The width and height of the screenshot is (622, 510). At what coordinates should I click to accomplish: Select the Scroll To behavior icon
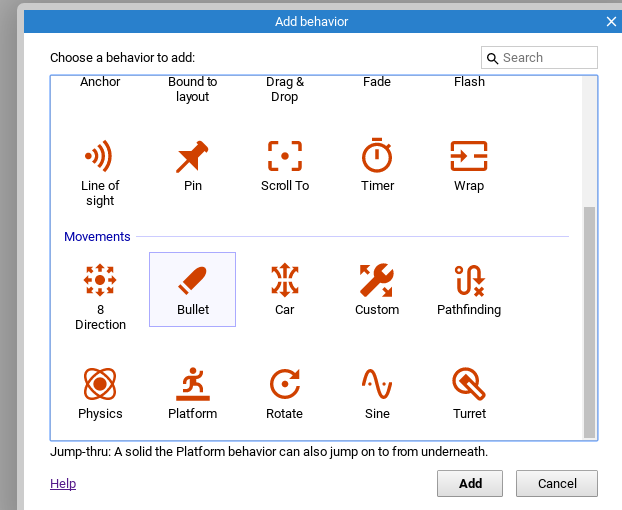pyautogui.click(x=285, y=156)
